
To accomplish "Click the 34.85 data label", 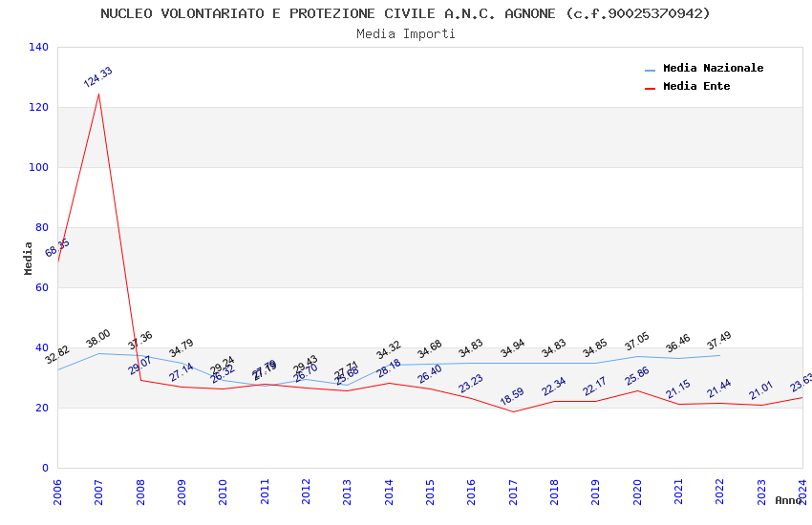I will point(594,348).
